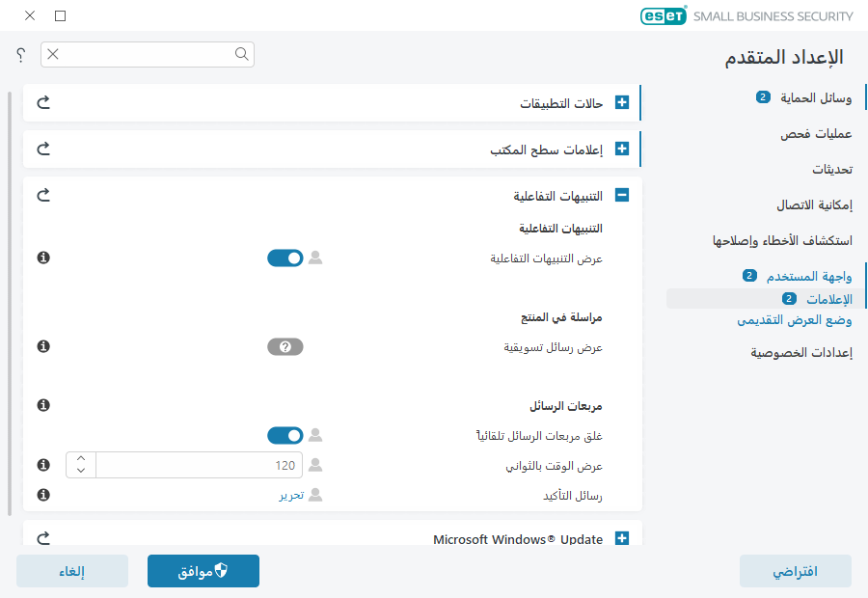Click revert arrow for حالات التطبيقات section

tap(43, 102)
